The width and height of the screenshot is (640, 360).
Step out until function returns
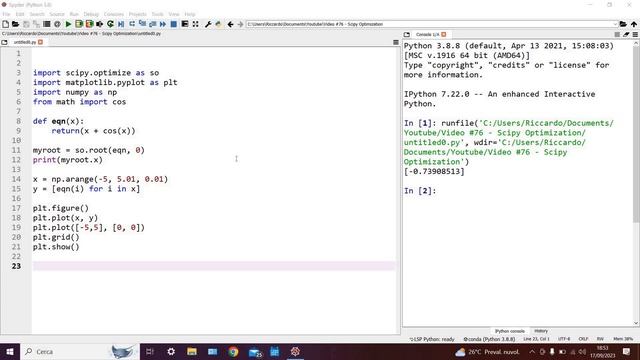(x=153, y=24)
